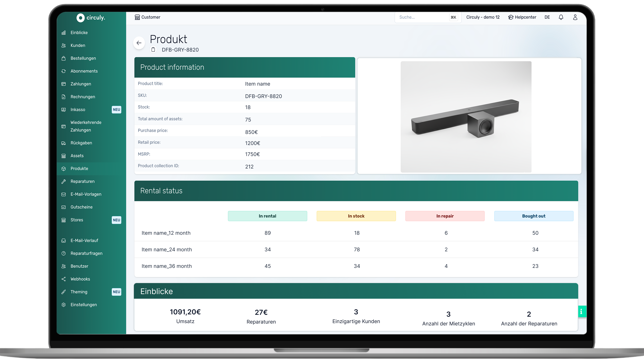Click the Customer store icon
The image size is (644, 359).
(137, 17)
